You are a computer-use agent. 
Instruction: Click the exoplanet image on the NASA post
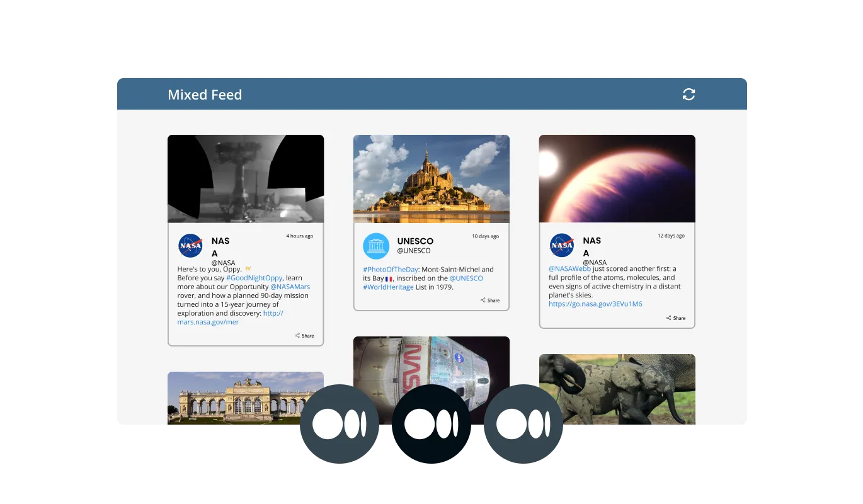(x=616, y=178)
